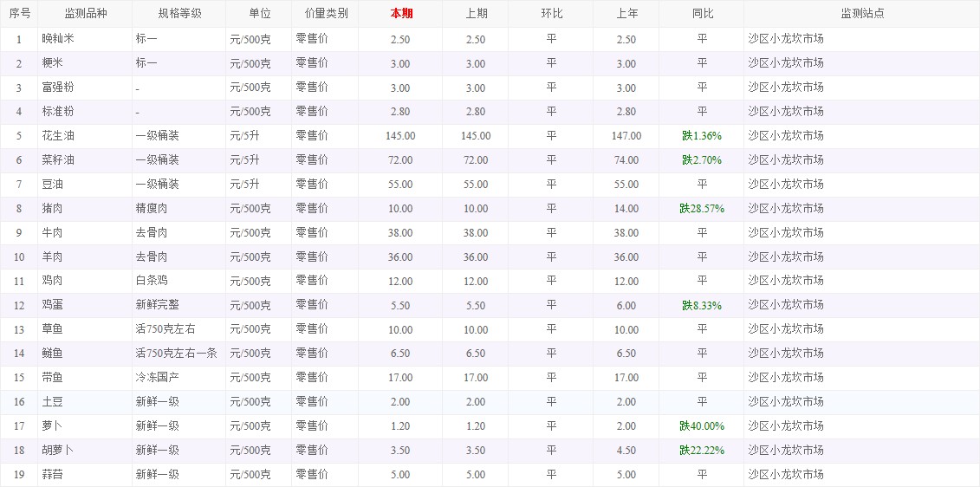Click the 跌2.70% value for 菜籽油
This screenshot has height=487, width=980.
click(702, 160)
